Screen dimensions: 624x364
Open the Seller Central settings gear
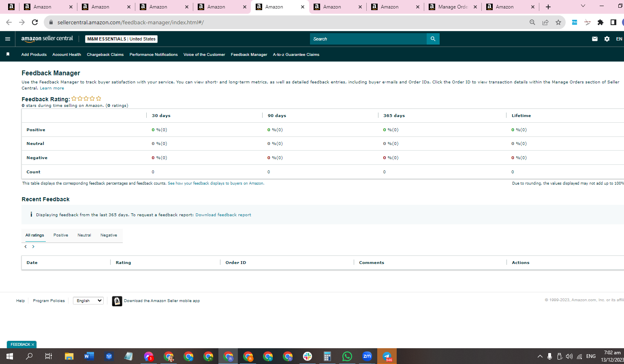pos(607,39)
